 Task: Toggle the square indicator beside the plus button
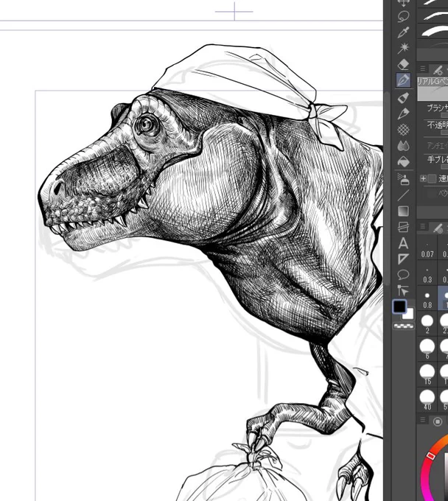click(x=432, y=178)
